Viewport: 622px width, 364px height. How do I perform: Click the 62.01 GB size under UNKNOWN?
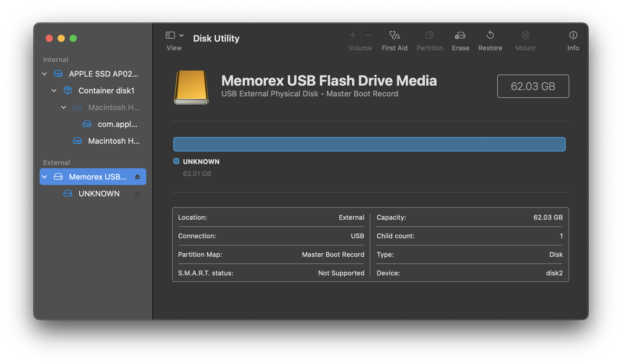(197, 174)
